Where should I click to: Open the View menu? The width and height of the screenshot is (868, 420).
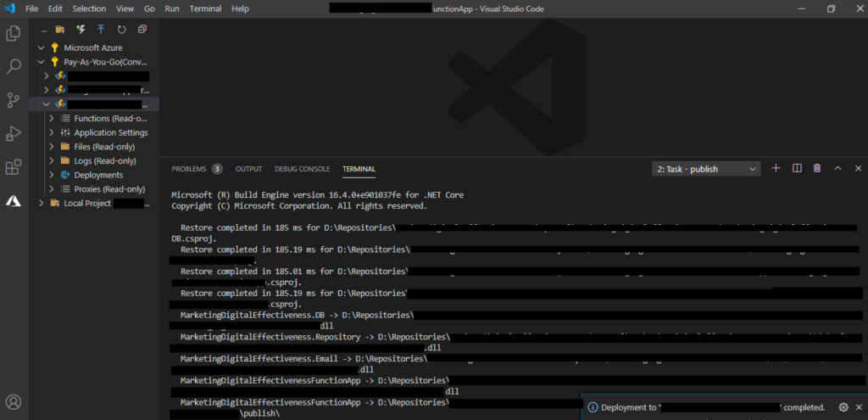(125, 8)
